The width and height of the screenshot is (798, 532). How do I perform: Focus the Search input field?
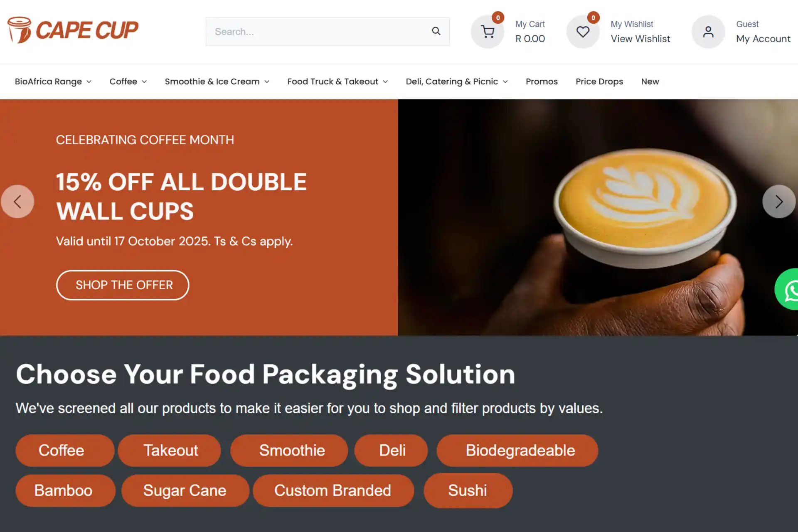[x=318, y=32]
